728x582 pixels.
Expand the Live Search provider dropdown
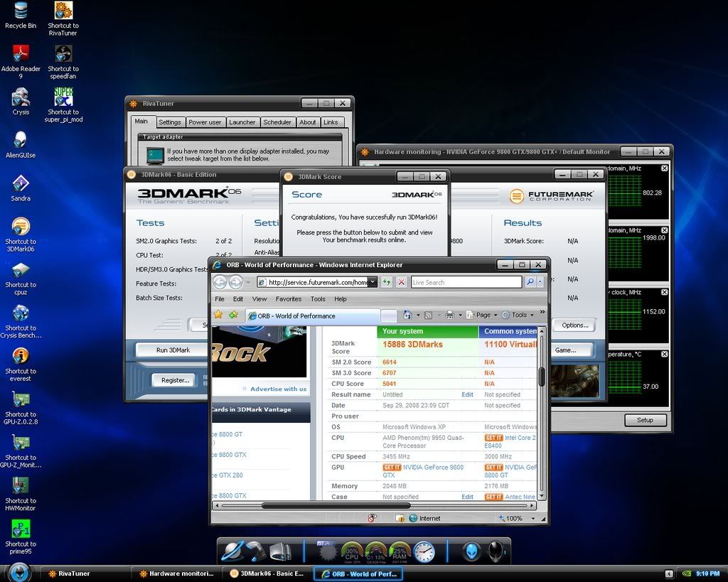[x=540, y=281]
